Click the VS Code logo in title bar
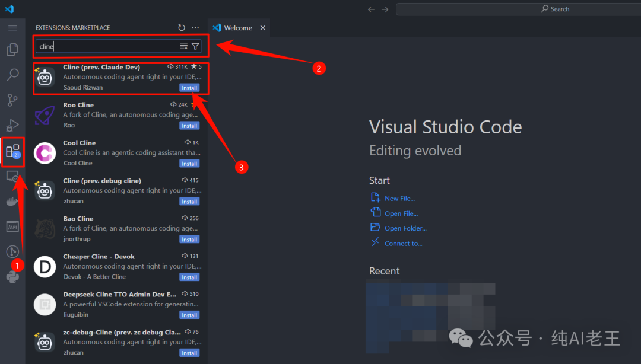The image size is (641, 364). tap(9, 9)
